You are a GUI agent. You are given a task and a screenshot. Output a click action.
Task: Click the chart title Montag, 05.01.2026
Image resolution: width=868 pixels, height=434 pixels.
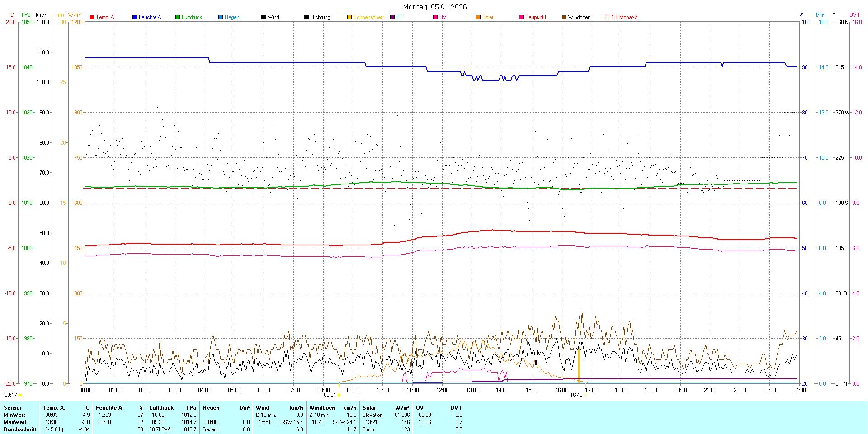[x=434, y=7]
